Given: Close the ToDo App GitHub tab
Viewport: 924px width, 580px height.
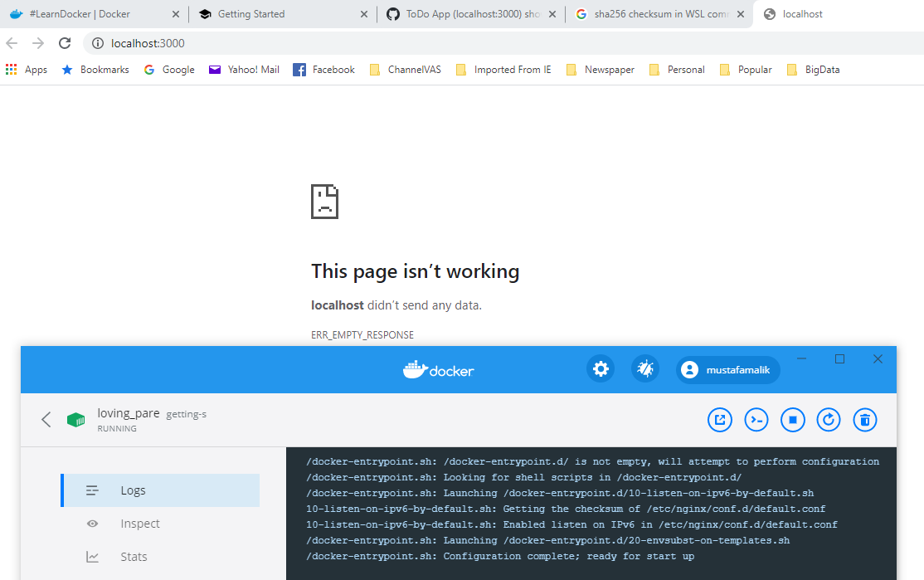Looking at the screenshot, I should click(552, 14).
